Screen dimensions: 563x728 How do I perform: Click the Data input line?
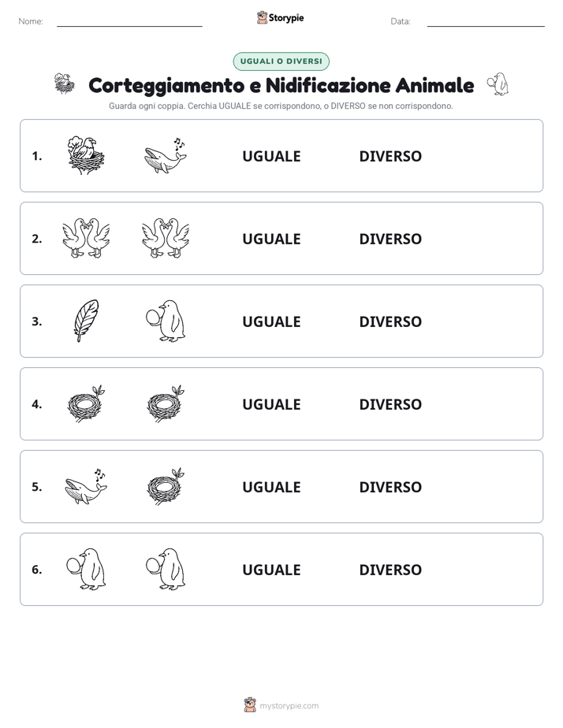click(x=486, y=22)
